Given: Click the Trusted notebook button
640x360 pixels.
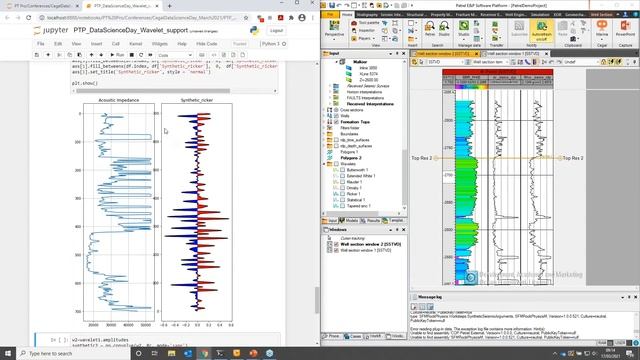Looking at the screenshot, I should click(x=240, y=44).
